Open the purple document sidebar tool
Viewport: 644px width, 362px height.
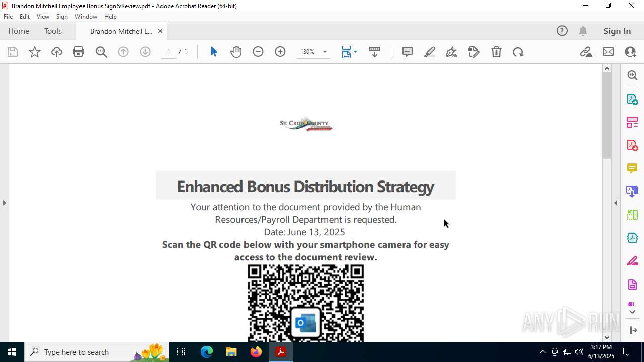coord(632,284)
